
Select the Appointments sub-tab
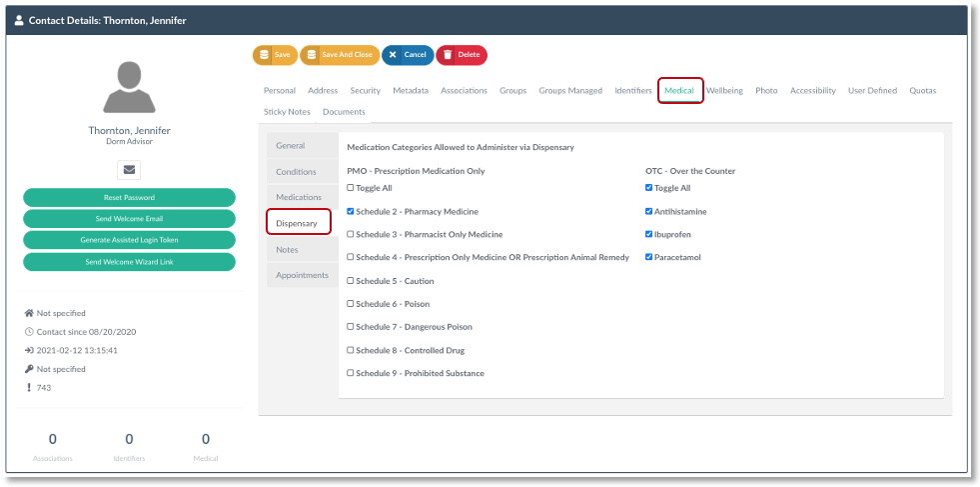pos(303,275)
